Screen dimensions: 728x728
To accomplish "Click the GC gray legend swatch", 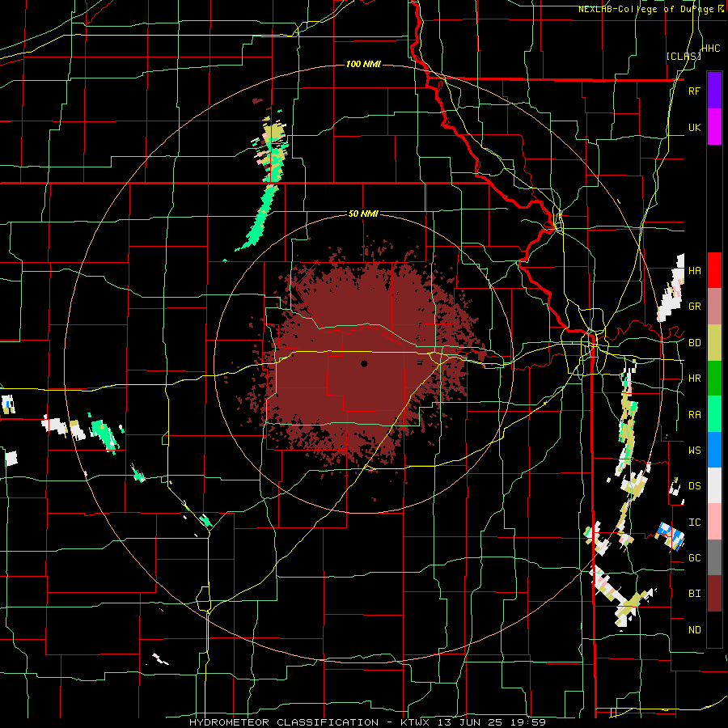I will tap(714, 557).
